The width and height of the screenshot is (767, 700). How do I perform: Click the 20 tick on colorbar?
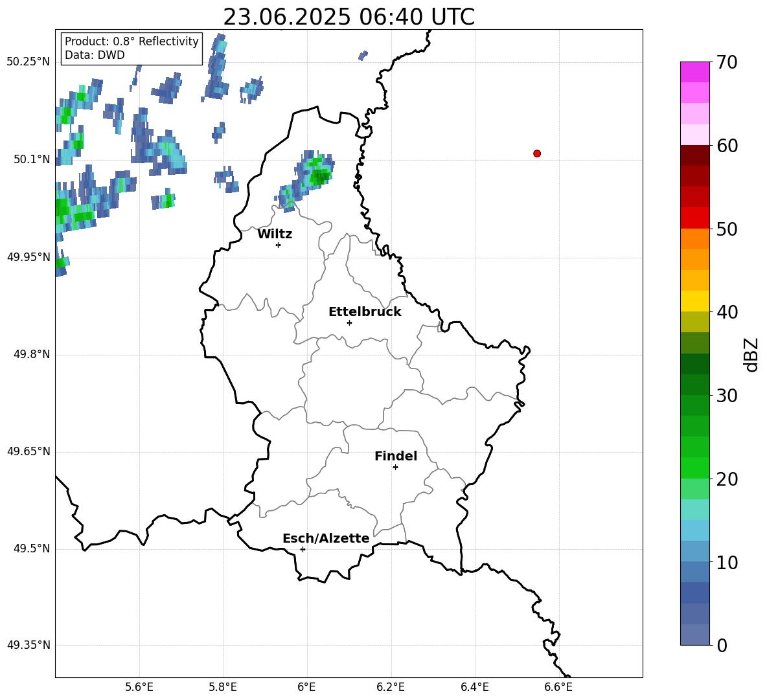tap(727, 479)
